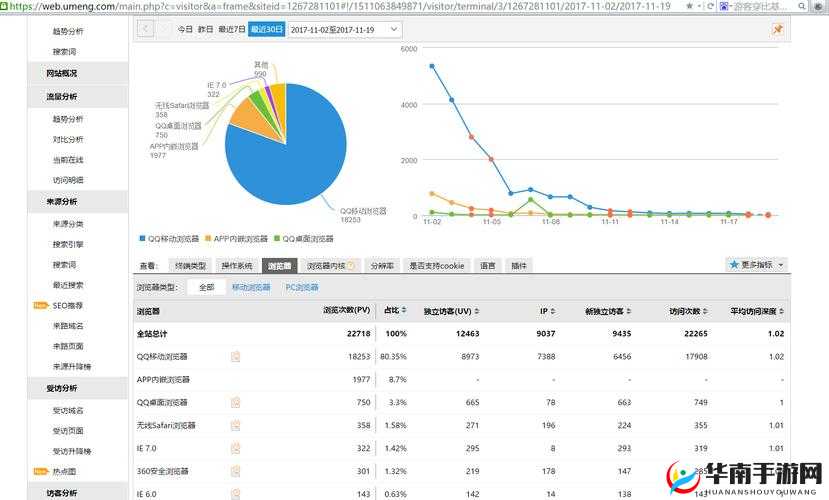This screenshot has height=500, width=829.
Task: Click the New badge beside 热点图
Action: 40,471
